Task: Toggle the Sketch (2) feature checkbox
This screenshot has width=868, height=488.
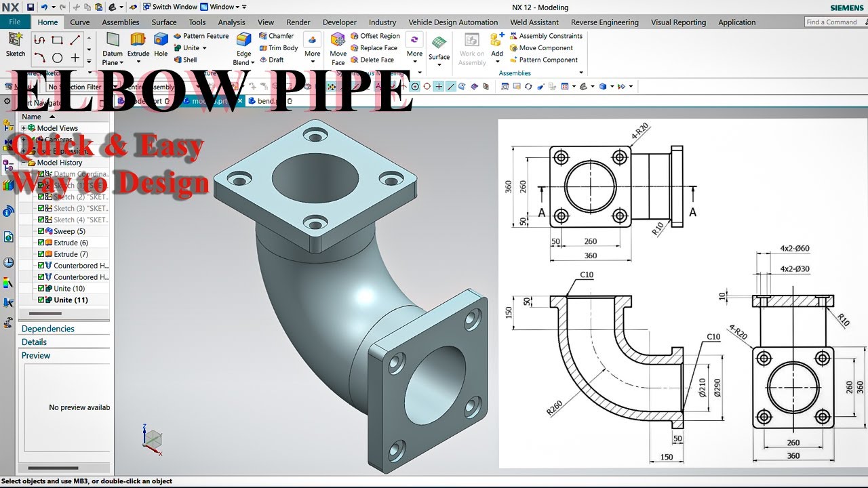Action: [x=41, y=197]
